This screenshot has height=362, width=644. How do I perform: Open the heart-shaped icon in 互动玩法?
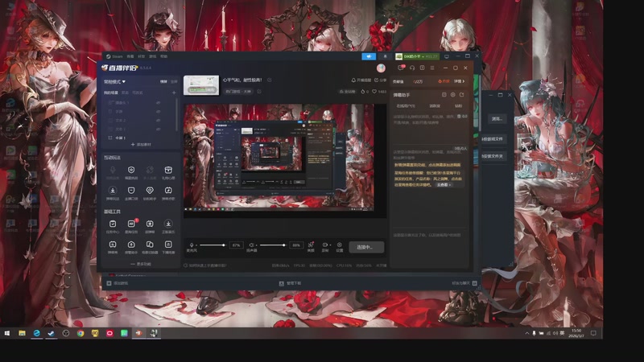(150, 191)
